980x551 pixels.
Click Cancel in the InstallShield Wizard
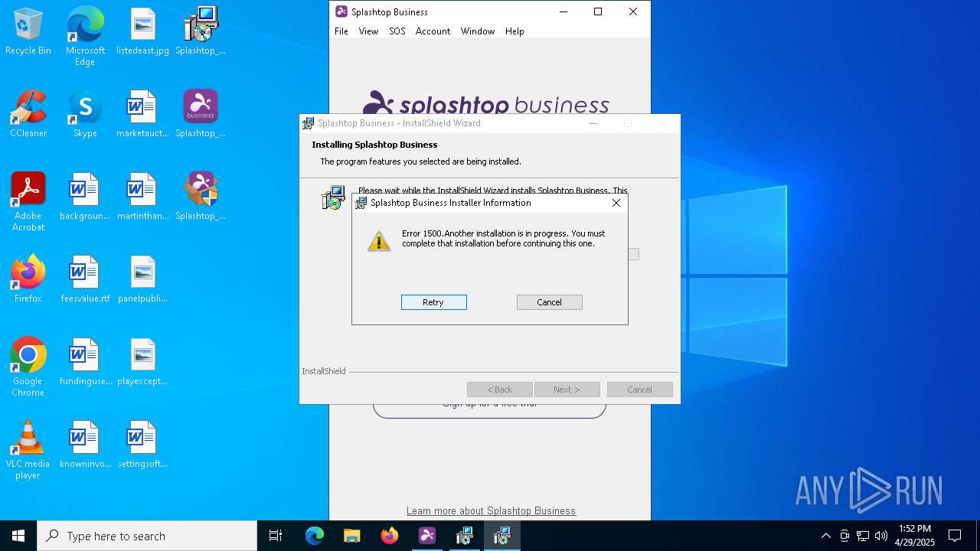[640, 390]
